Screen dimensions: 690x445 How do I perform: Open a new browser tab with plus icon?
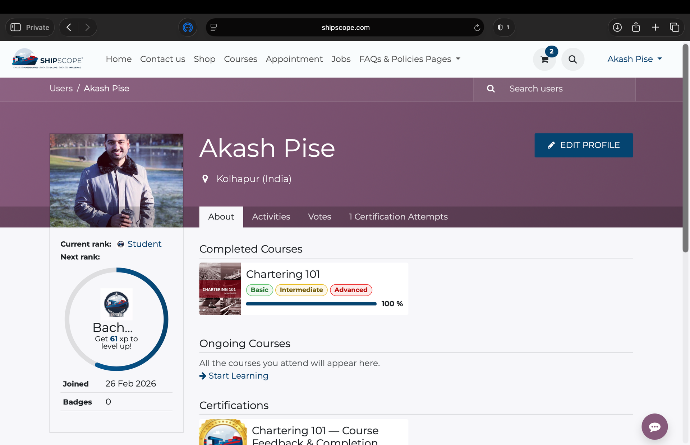pos(655,27)
